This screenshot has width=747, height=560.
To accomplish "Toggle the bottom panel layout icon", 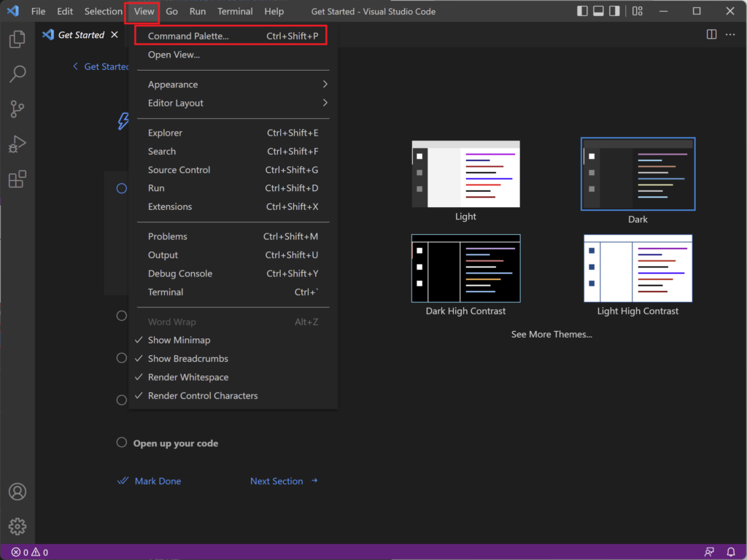I will tap(598, 11).
